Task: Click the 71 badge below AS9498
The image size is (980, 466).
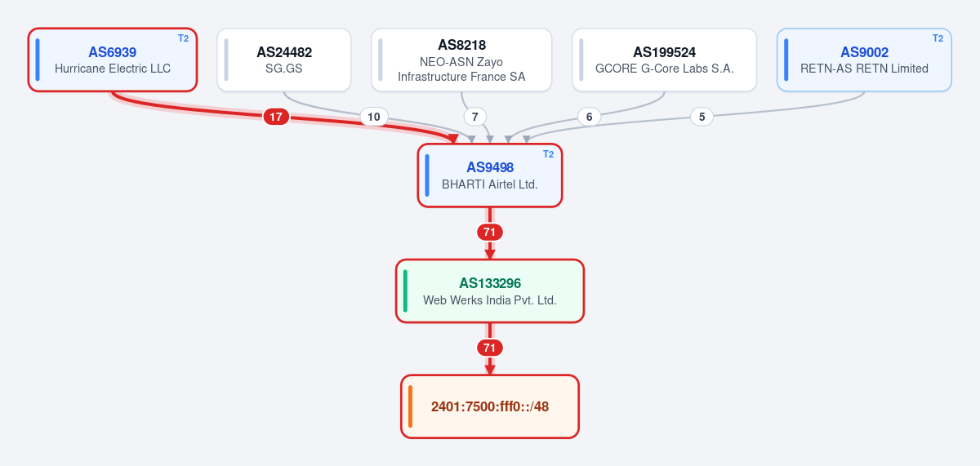Action: point(490,232)
